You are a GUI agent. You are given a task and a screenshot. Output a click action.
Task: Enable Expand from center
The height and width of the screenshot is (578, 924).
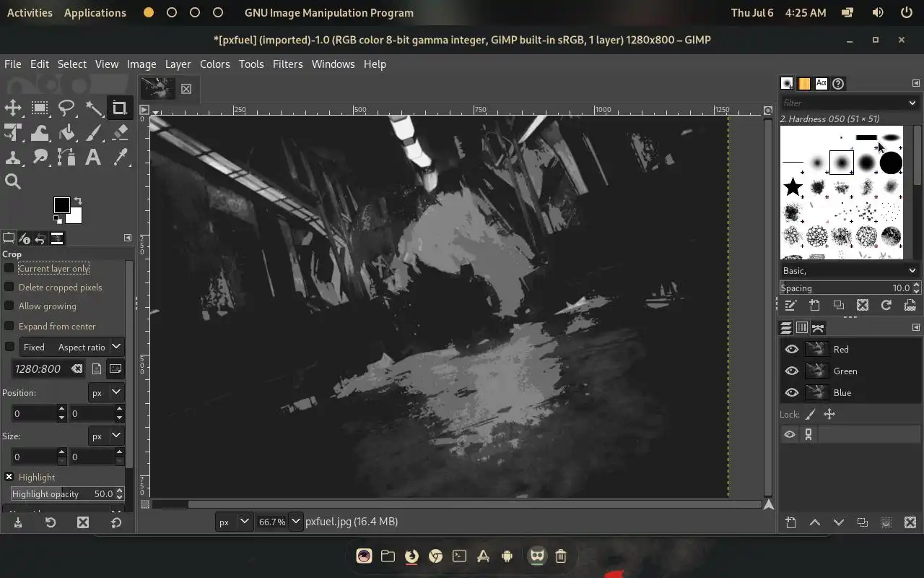tap(9, 326)
